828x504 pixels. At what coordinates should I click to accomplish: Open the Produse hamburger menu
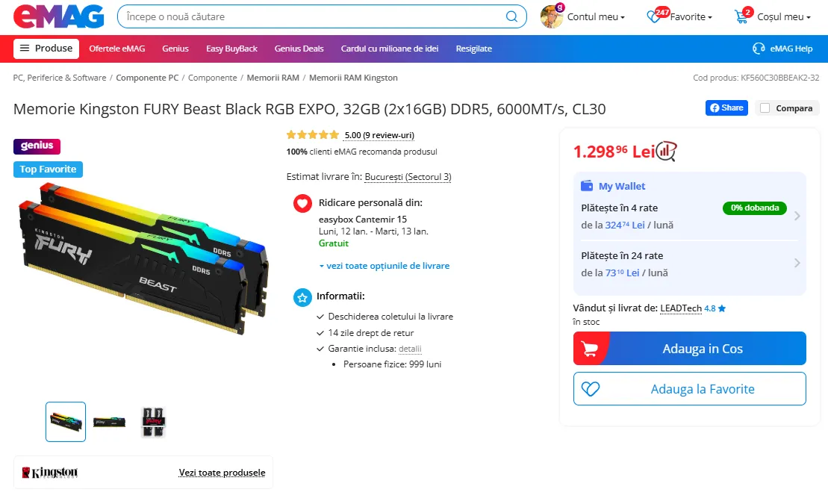[x=46, y=49]
